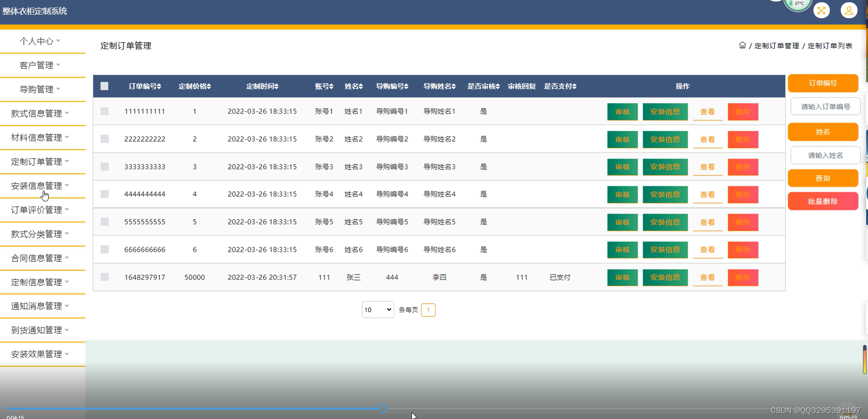Click the 50000 price cell

194,277
